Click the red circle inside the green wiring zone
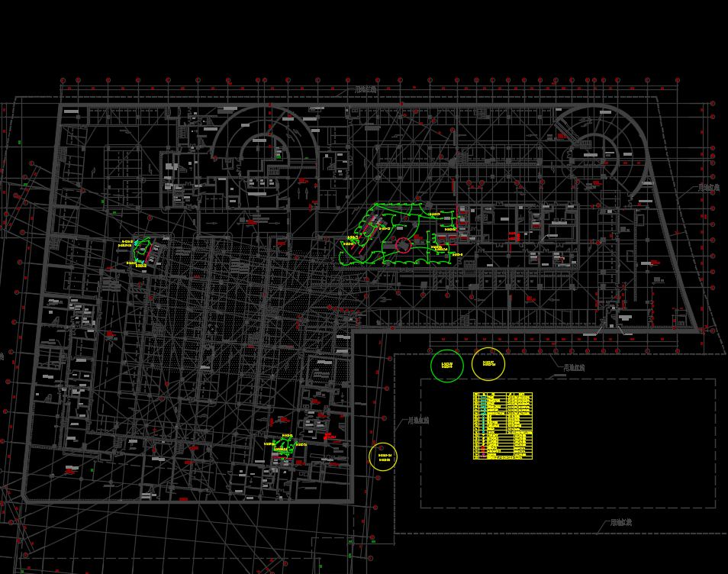Screen dimensions: 728x574 [404, 245]
